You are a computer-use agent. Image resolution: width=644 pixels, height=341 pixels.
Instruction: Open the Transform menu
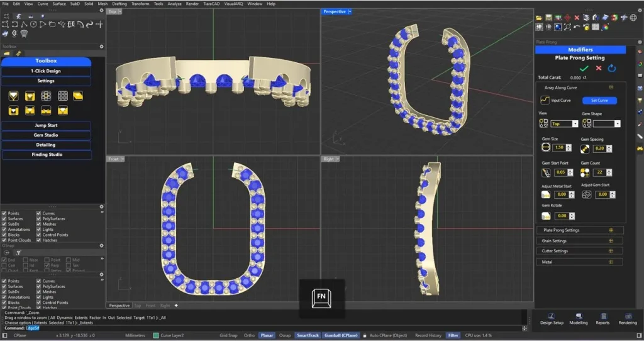pyautogui.click(x=140, y=4)
